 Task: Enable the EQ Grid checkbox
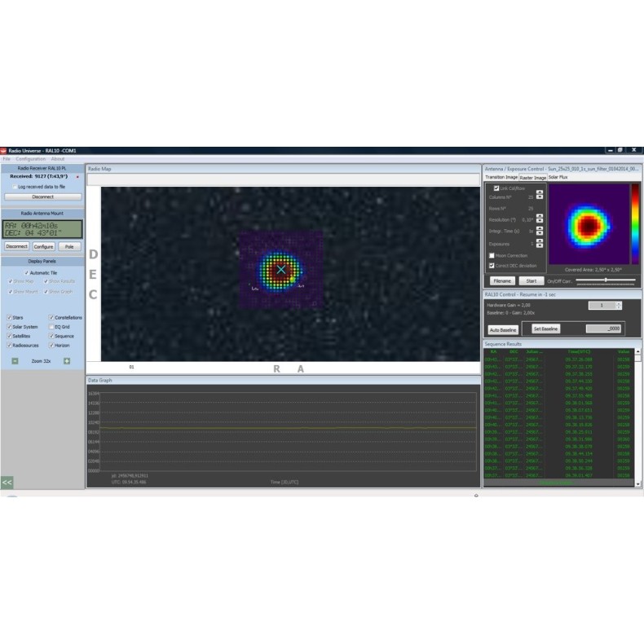51,326
